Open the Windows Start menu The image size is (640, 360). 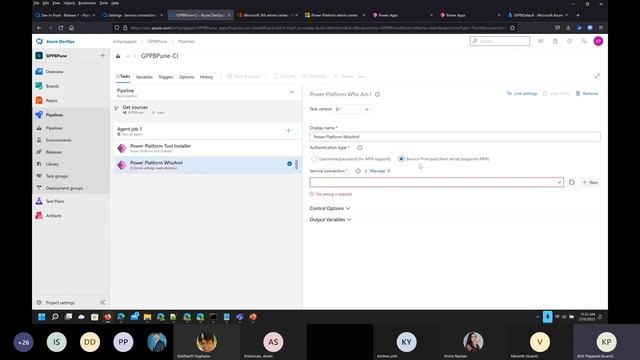(41, 317)
